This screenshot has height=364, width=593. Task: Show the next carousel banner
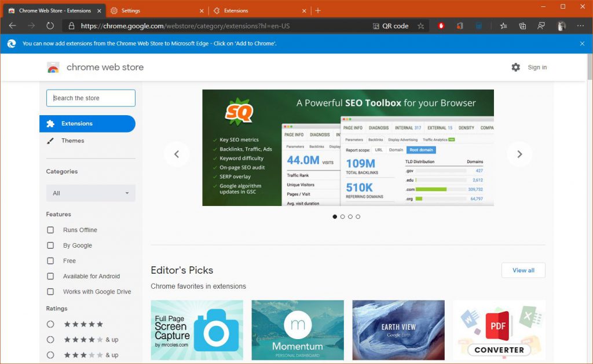point(519,154)
